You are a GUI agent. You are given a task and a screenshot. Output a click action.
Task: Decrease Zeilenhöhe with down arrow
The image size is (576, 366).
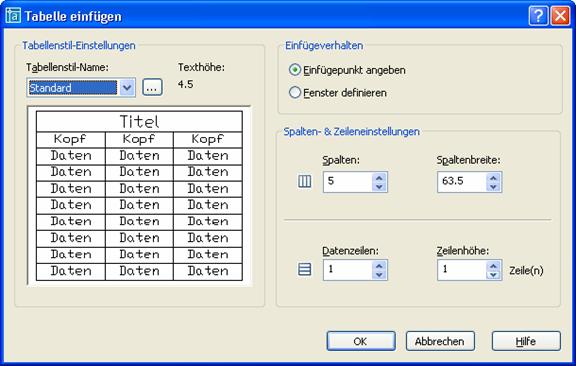(493, 275)
